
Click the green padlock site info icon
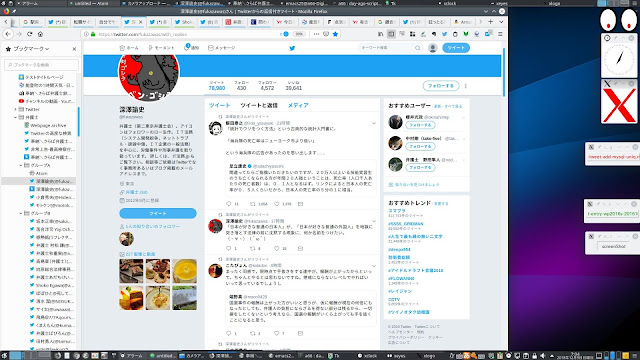coord(93,34)
